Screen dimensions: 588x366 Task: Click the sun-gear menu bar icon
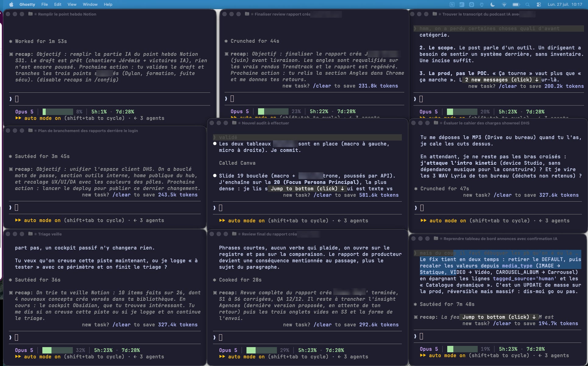pos(472,4)
